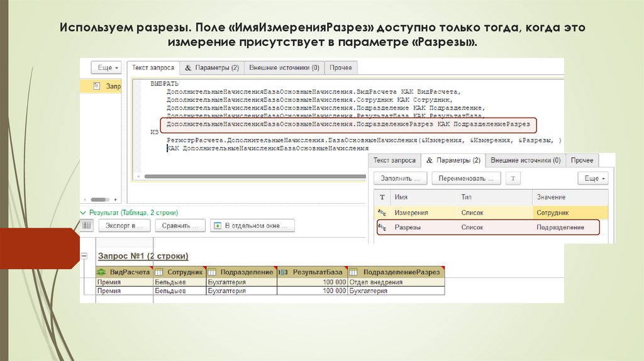Click the query icon in the left list
The height and width of the screenshot is (361, 644).
[x=96, y=86]
